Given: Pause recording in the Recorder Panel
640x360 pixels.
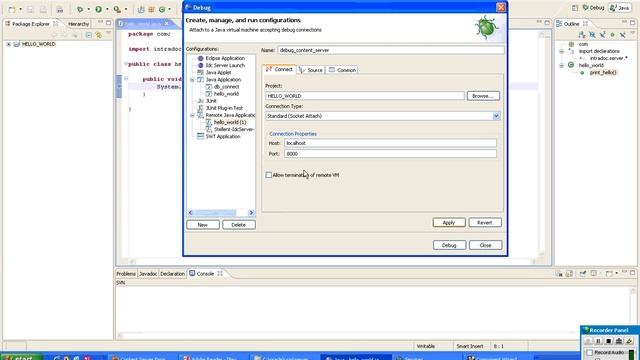Looking at the screenshot, I should (598, 341).
